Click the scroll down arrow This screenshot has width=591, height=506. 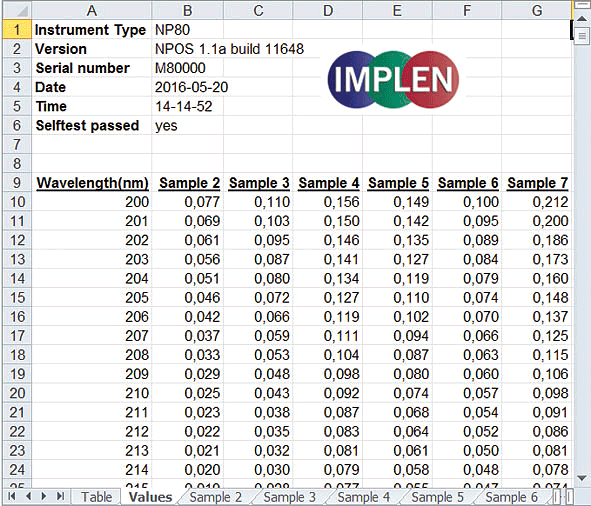point(582,478)
